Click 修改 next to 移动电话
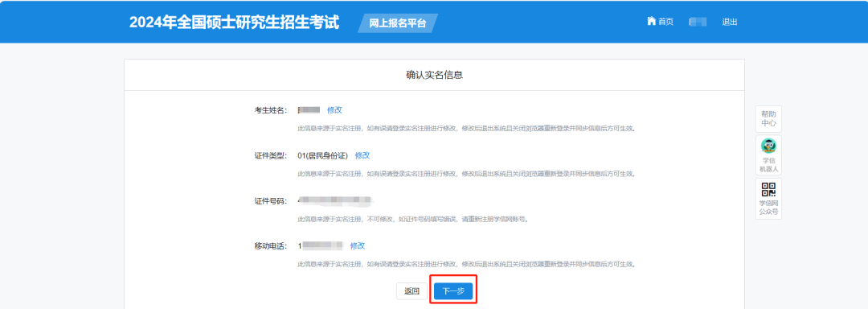This screenshot has width=868, height=309. 357,245
